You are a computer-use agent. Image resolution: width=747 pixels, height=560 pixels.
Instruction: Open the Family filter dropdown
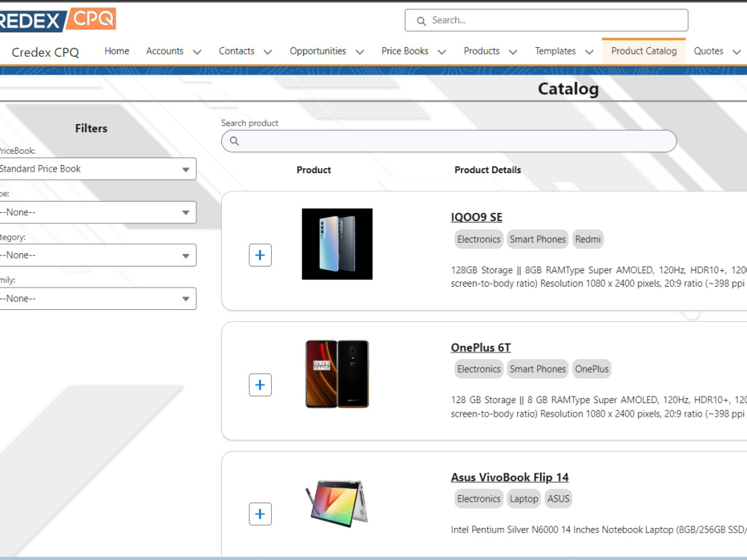click(98, 299)
